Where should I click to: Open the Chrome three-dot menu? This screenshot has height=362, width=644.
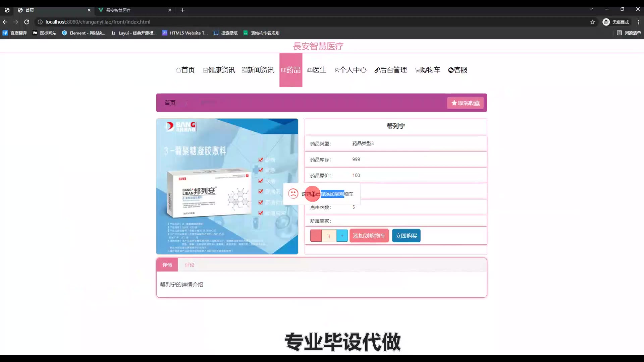coord(638,22)
